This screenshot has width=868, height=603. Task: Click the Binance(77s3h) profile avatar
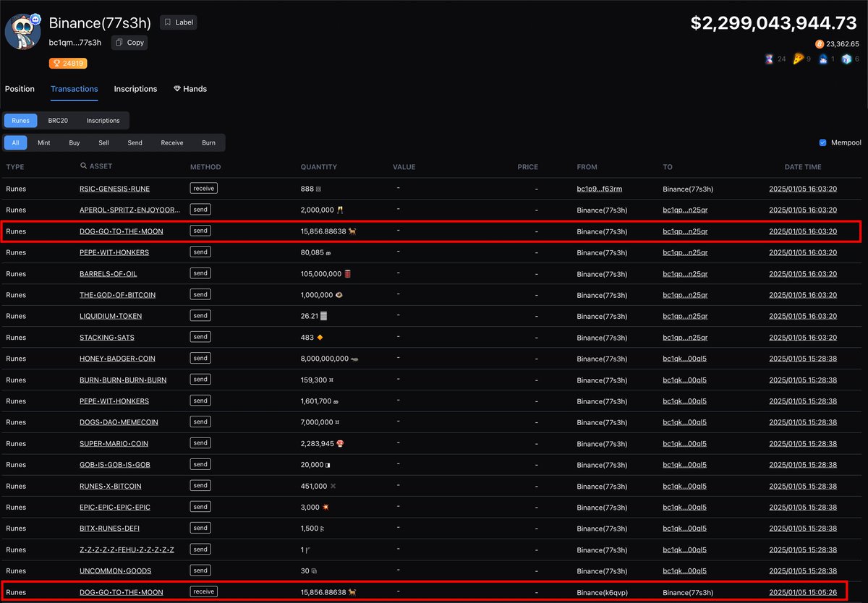(22, 31)
